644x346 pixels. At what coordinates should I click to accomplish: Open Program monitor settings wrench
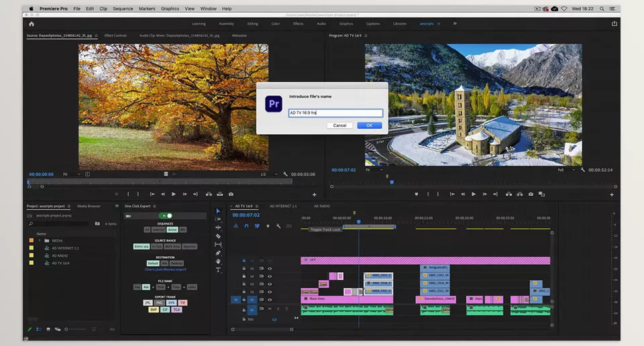tap(582, 170)
